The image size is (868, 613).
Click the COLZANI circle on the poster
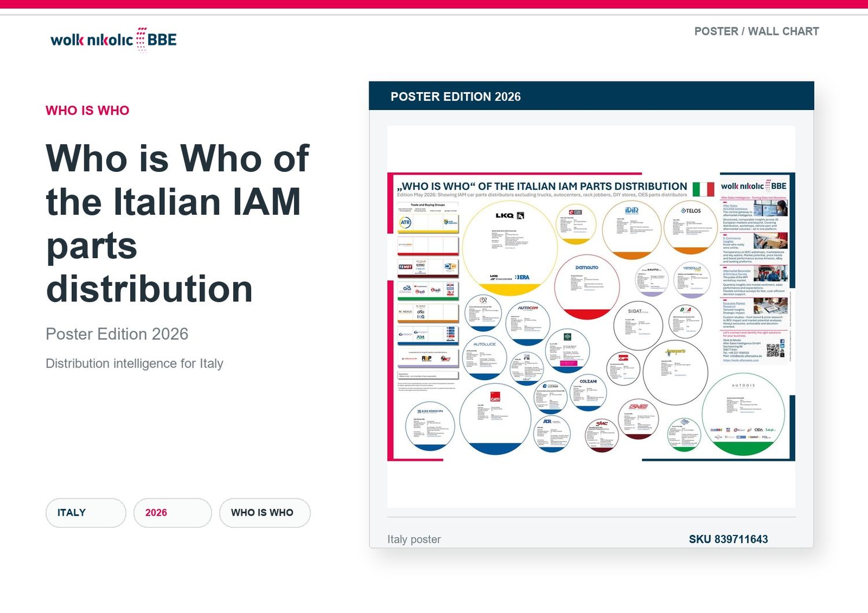point(588,394)
